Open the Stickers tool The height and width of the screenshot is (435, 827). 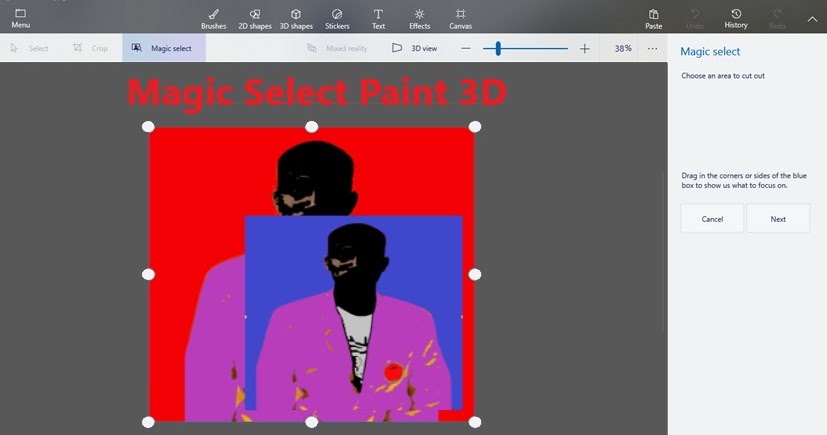pyautogui.click(x=337, y=18)
